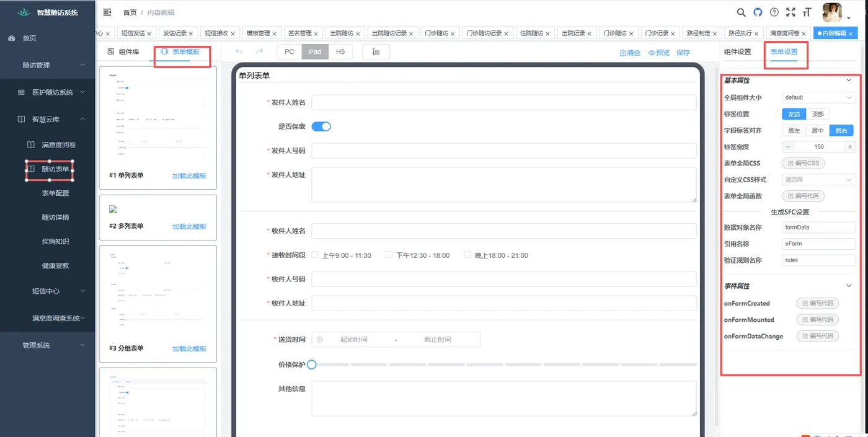Viewport: 868px width, 437px height.
Task: Expand the 医护随访系统 menu
Action: 82,92
